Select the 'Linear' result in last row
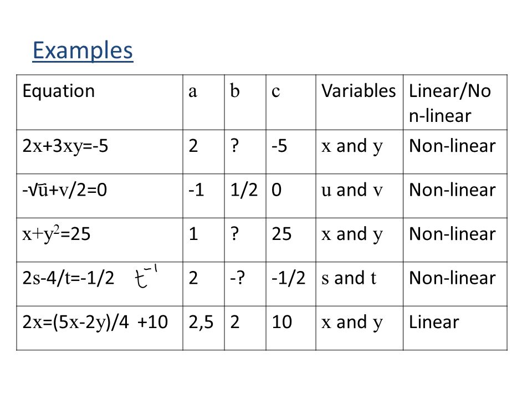The image size is (532, 399). [x=434, y=322]
